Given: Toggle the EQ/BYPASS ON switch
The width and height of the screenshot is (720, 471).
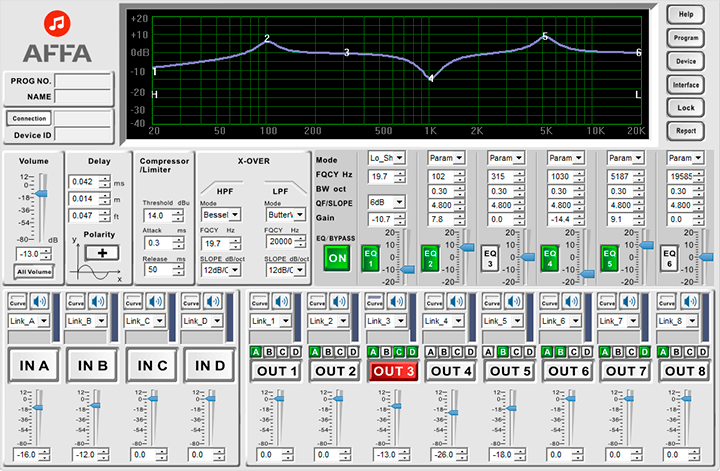Looking at the screenshot, I should (x=337, y=258).
